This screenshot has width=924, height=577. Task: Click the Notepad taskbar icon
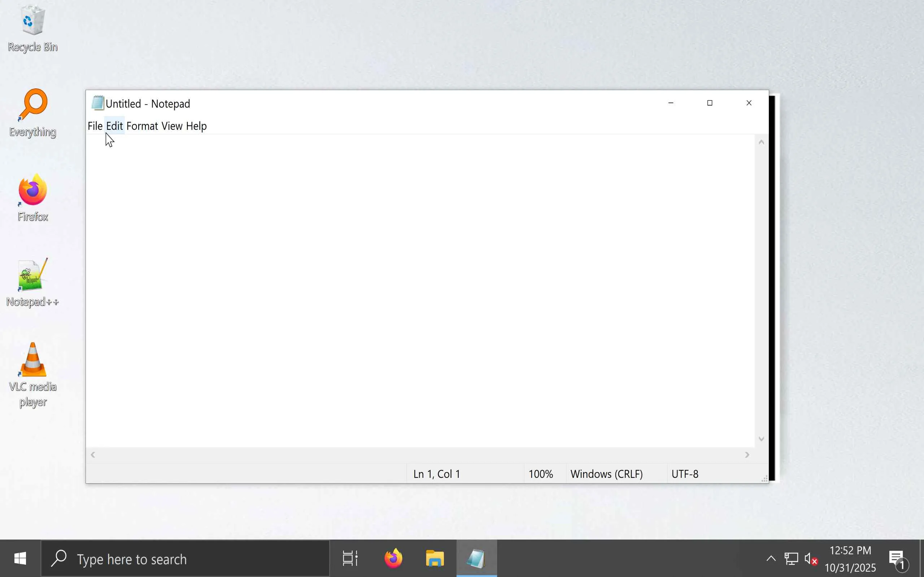click(x=476, y=559)
